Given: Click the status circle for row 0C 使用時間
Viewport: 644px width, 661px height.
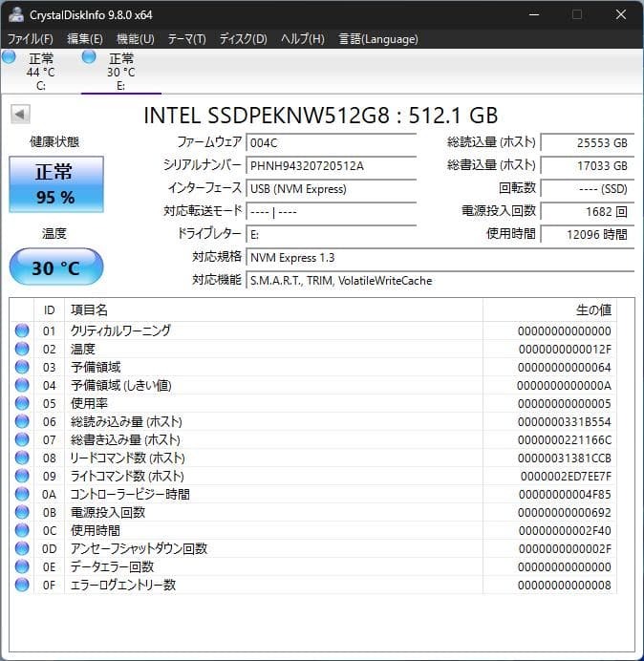Looking at the screenshot, I should point(22,530).
